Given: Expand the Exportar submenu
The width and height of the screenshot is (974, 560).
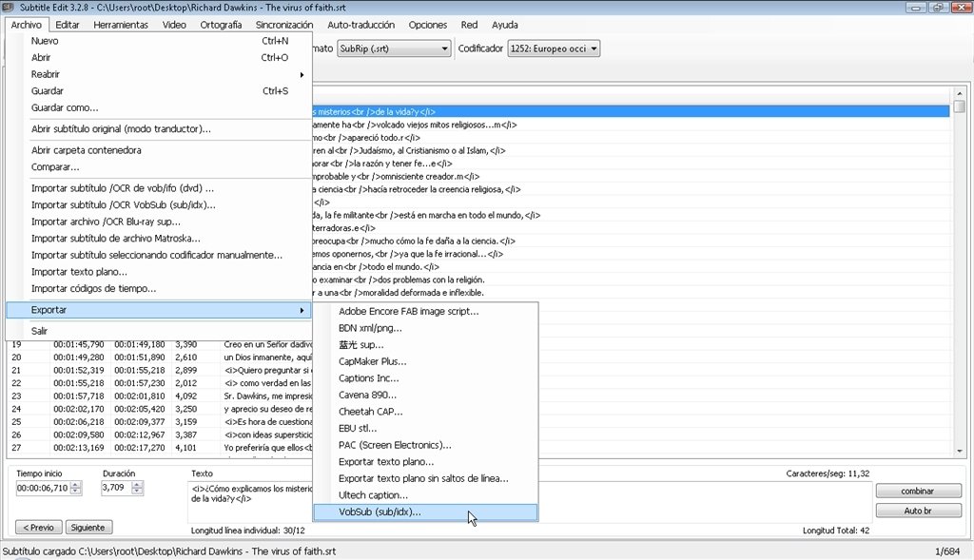Looking at the screenshot, I should point(159,310).
